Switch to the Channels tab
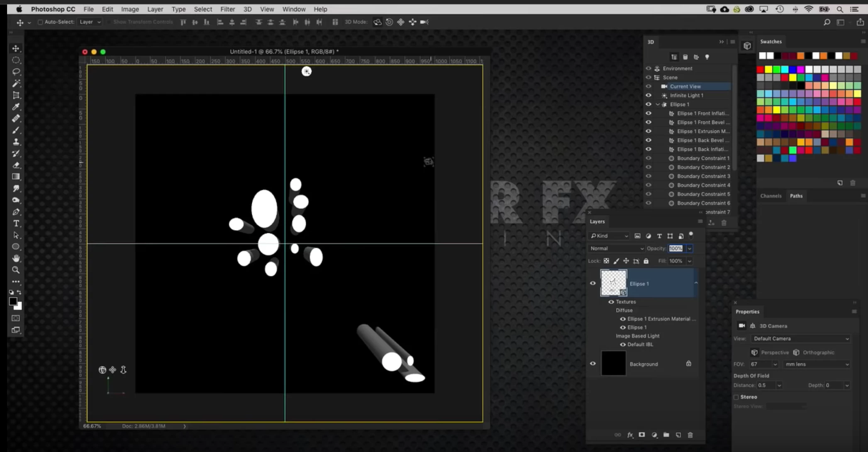Screen dimensions: 868x452 (x=770, y=196)
